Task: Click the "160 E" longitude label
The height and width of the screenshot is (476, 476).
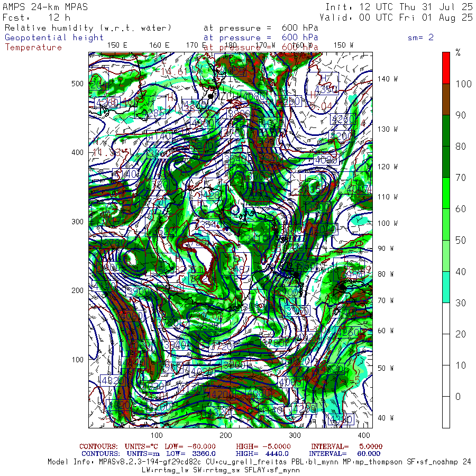Action: coord(159,45)
